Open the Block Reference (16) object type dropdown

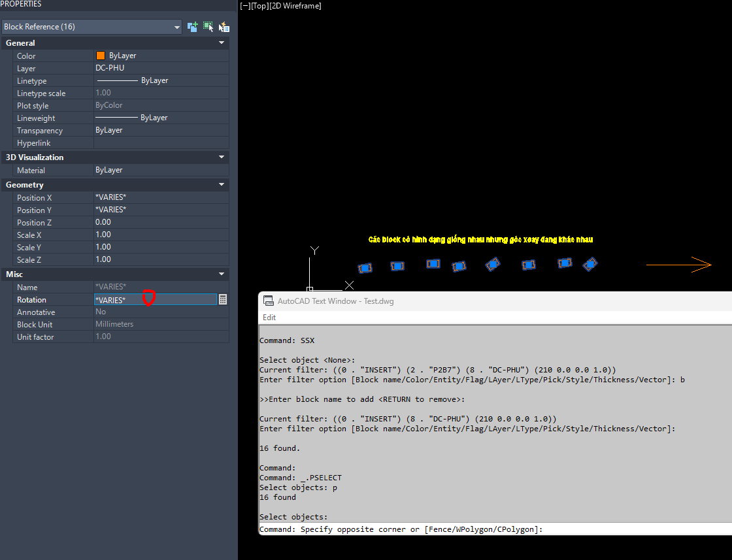pos(176,27)
